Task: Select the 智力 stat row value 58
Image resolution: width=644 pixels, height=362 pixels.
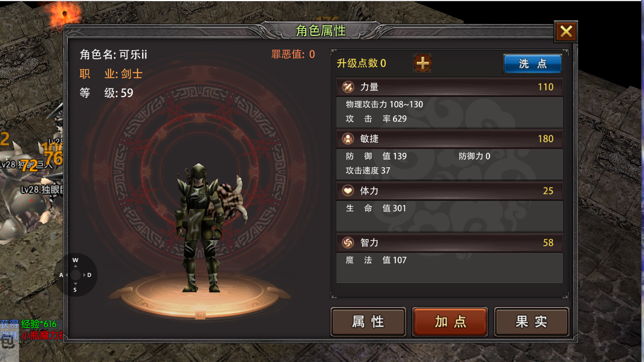Action: coord(548,243)
